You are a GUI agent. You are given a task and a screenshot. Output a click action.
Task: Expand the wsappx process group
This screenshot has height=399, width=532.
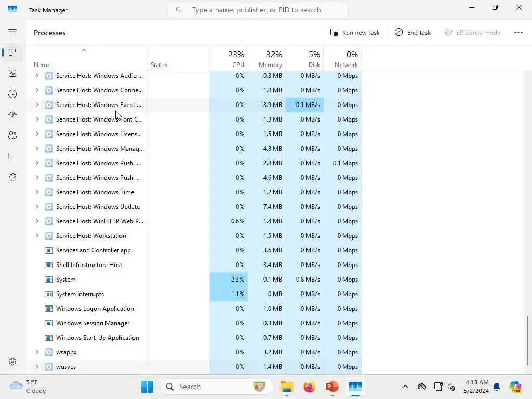click(37, 352)
